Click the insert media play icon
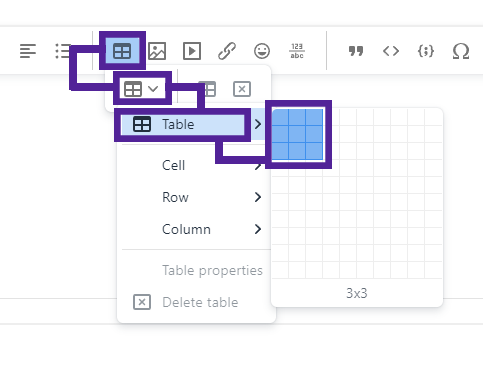The height and width of the screenshot is (377, 483). 192,51
